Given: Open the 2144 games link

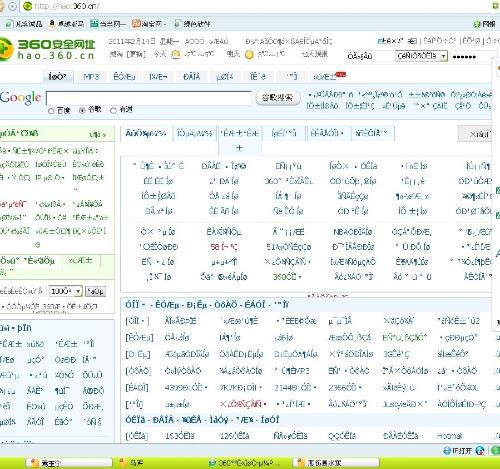Looking at the screenshot, I should point(295,388).
